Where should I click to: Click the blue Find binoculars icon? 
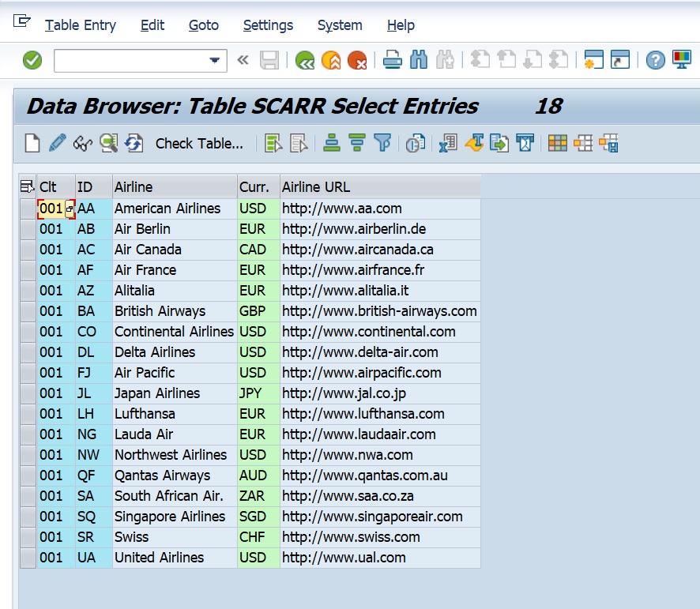point(419,60)
